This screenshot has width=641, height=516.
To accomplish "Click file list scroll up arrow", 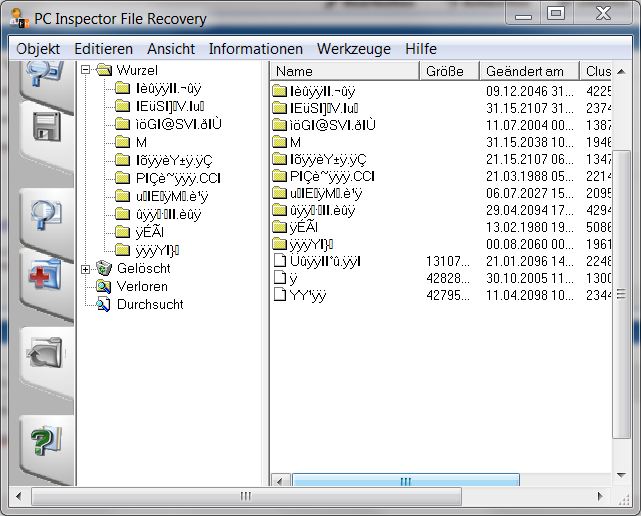I will point(621,72).
